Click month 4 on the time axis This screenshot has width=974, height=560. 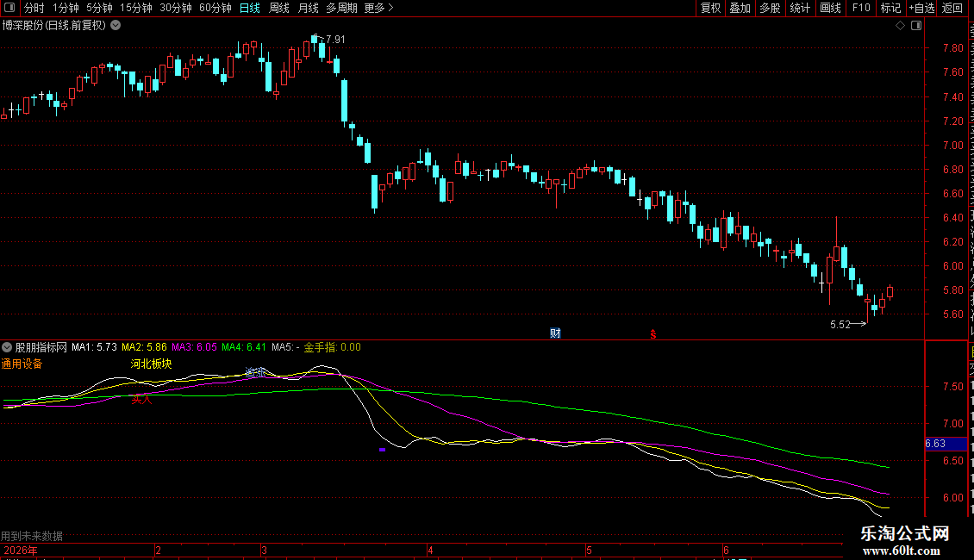tap(430, 551)
